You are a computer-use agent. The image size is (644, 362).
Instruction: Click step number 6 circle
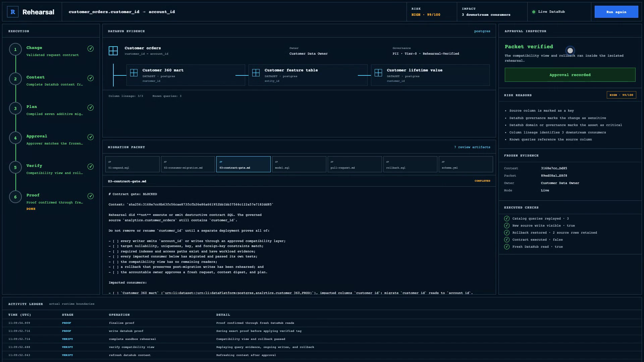click(x=15, y=197)
